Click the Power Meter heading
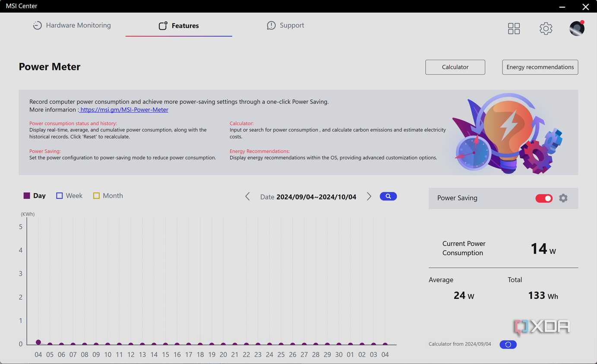 (50, 67)
